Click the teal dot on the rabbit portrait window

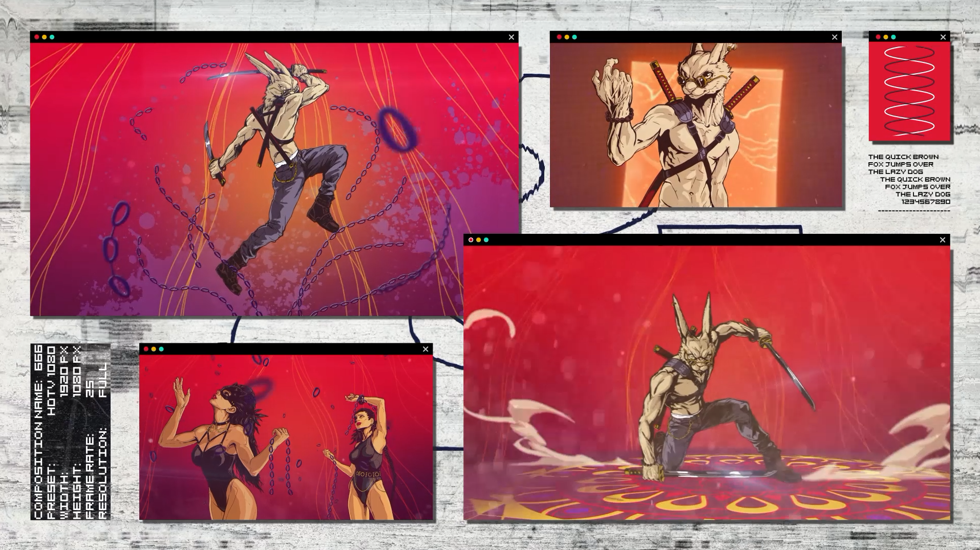point(574,37)
